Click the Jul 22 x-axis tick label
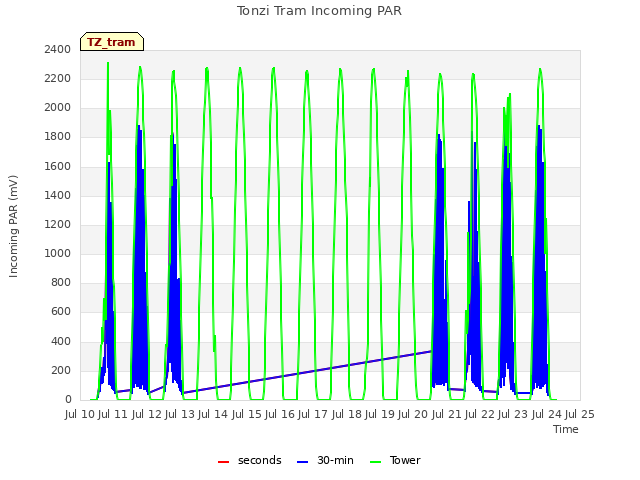Screen dimensions: 640x480 480,415
